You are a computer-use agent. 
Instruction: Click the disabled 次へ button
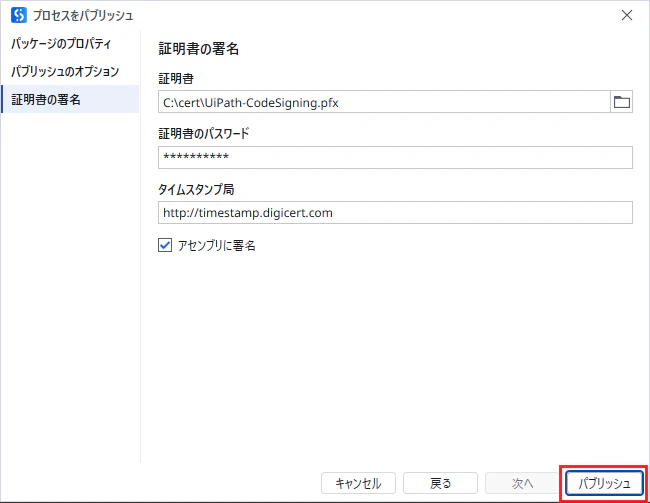tap(522, 483)
